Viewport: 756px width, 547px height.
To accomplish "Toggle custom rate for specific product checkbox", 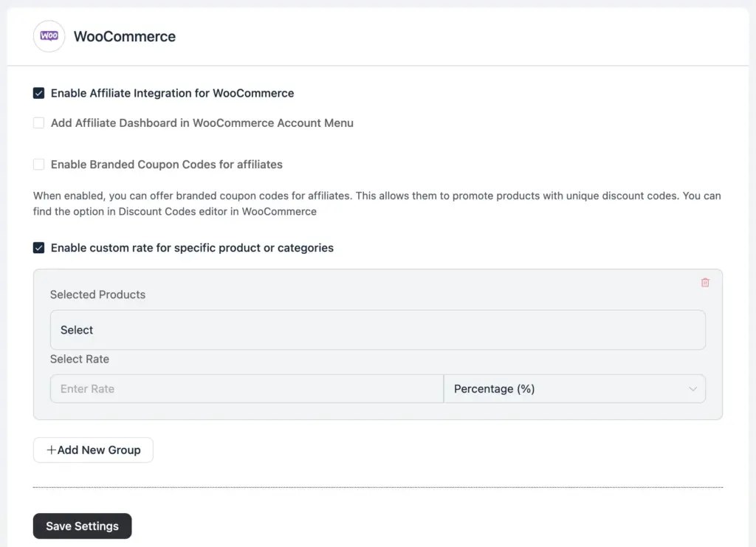I will [38, 248].
